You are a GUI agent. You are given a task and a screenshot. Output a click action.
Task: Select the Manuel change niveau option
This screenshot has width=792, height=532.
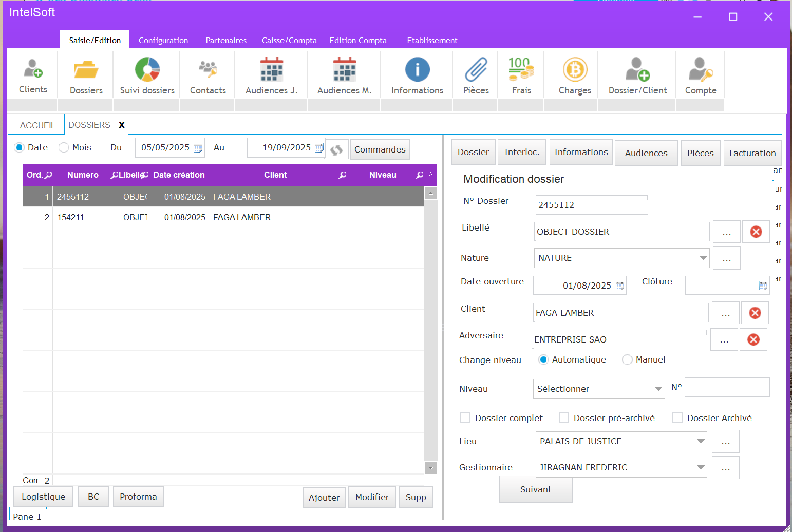(627, 360)
